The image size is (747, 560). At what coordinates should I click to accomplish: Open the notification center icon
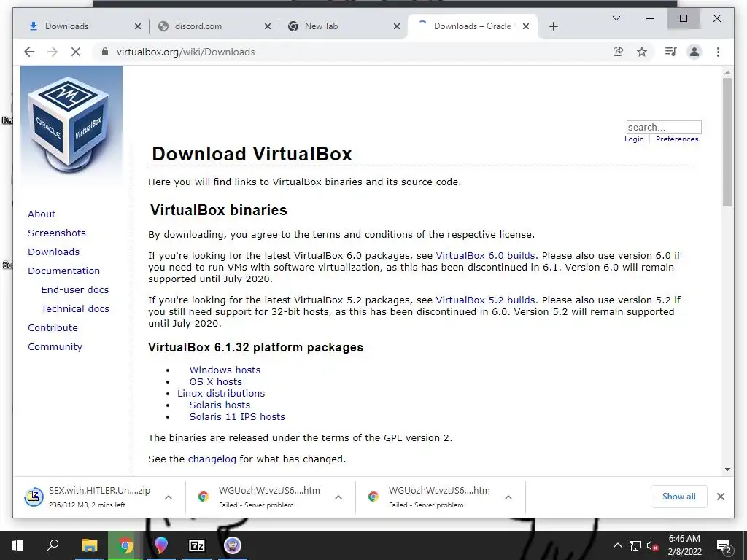[x=724, y=546]
